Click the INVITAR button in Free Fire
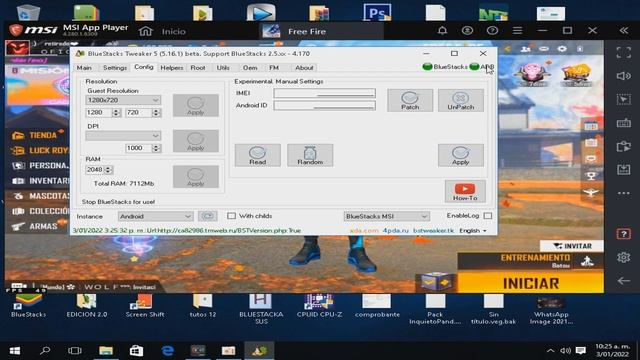 (x=572, y=246)
